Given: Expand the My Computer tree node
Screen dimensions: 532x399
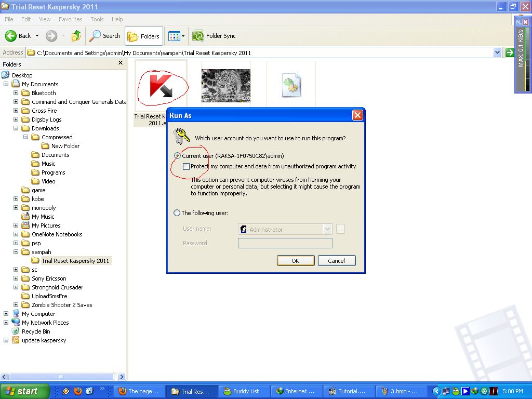Looking at the screenshot, I should tap(6, 313).
